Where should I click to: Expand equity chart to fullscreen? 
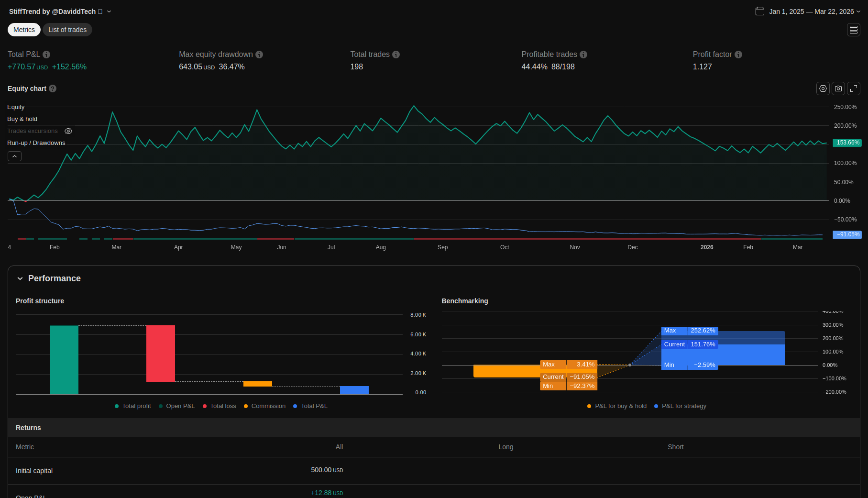(x=854, y=89)
